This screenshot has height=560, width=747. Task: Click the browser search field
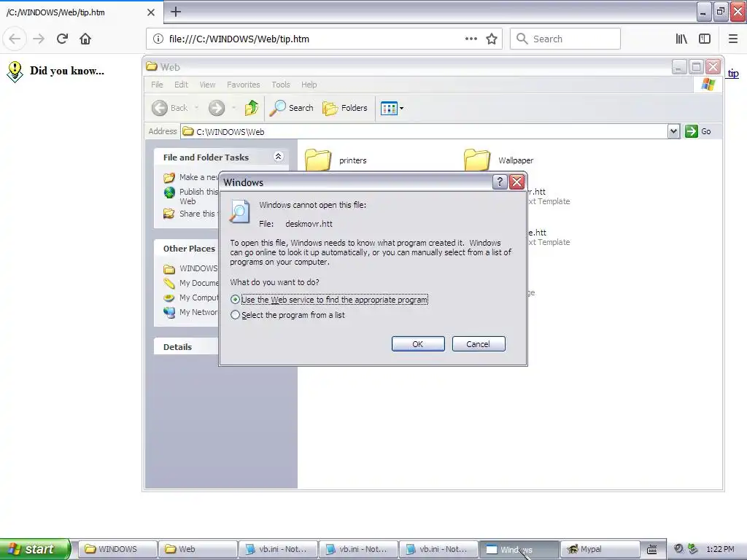pyautogui.click(x=565, y=39)
